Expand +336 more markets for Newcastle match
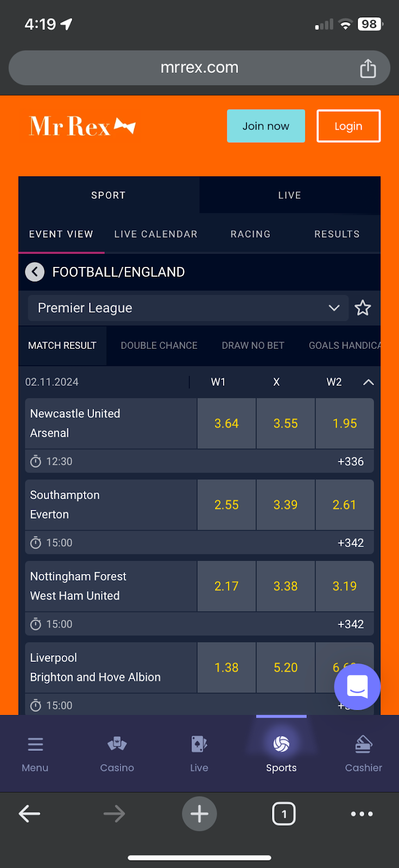 point(351,462)
